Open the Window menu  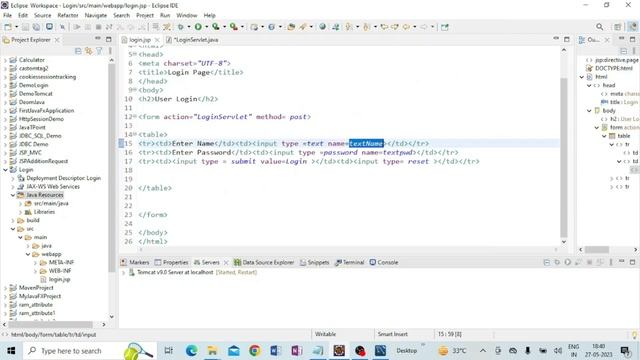pos(187,15)
